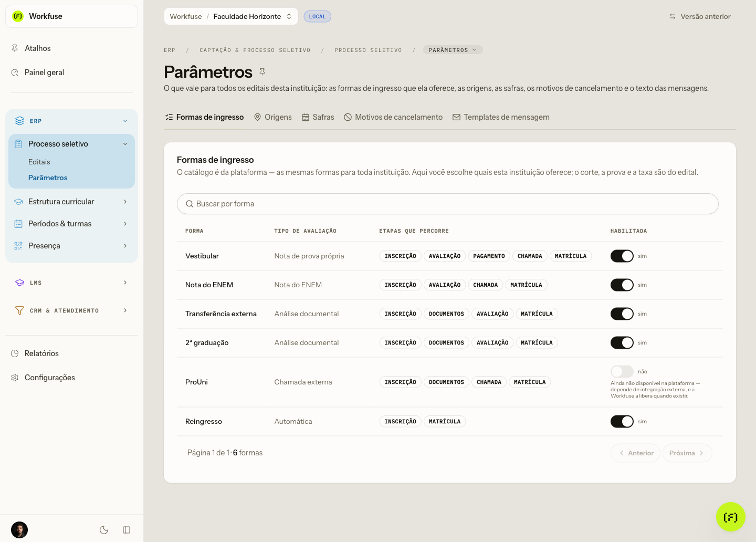
Task: Click the CRM & Atendimento funnel icon
Action: pos(19,310)
